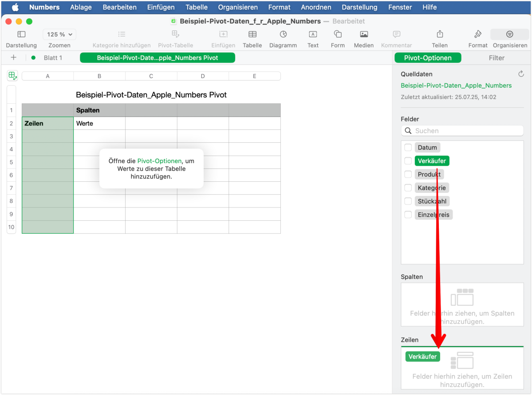
Task: Select the Verkäufer field in Felder list
Action: pos(432,161)
